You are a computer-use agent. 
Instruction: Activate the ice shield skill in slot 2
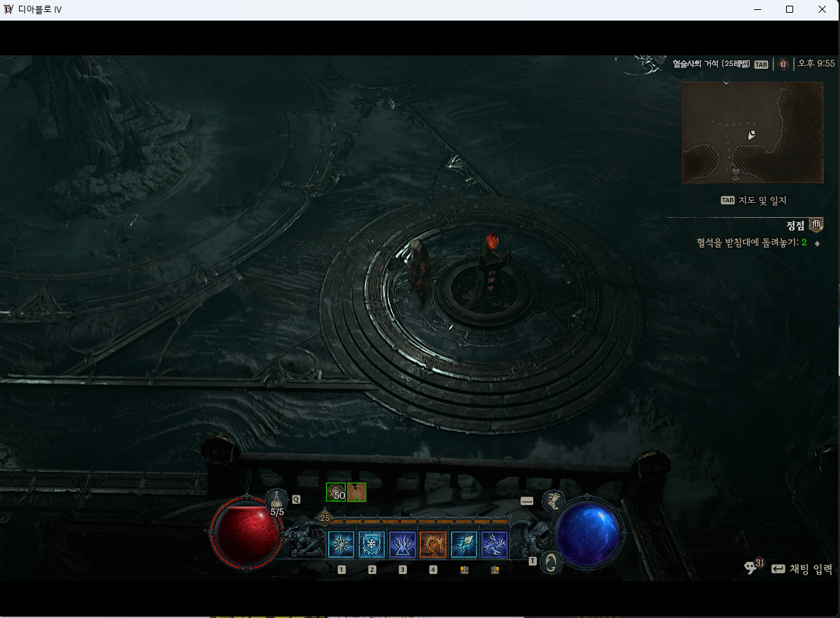pos(371,544)
